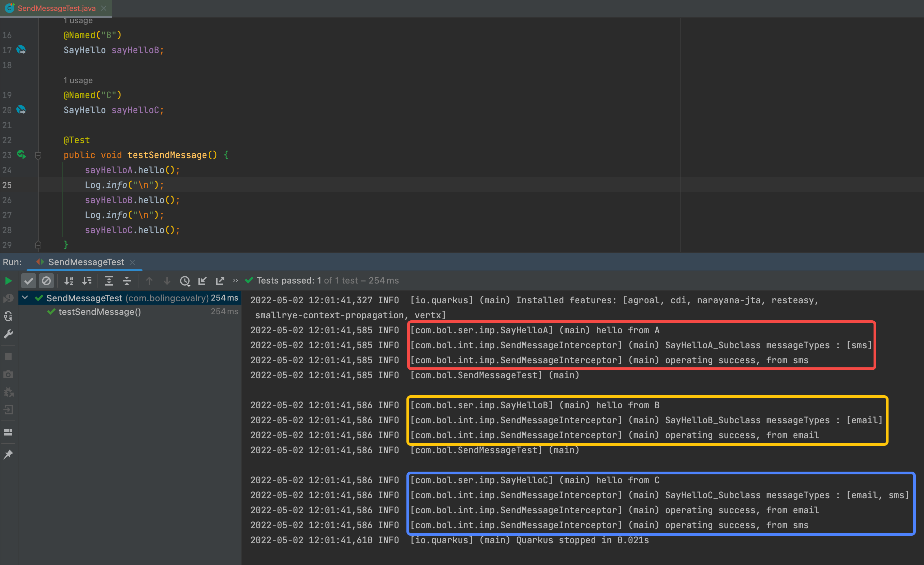924x565 pixels.
Task: Click the layout panel icon in run sidebar
Action: click(8, 432)
